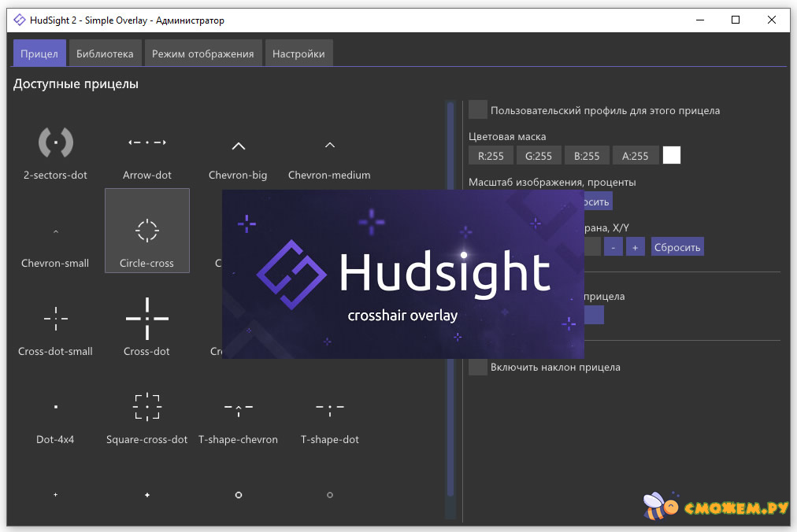Pick the bold circle crosshair in bottom row
Screen dimensions: 797x532
238,494
